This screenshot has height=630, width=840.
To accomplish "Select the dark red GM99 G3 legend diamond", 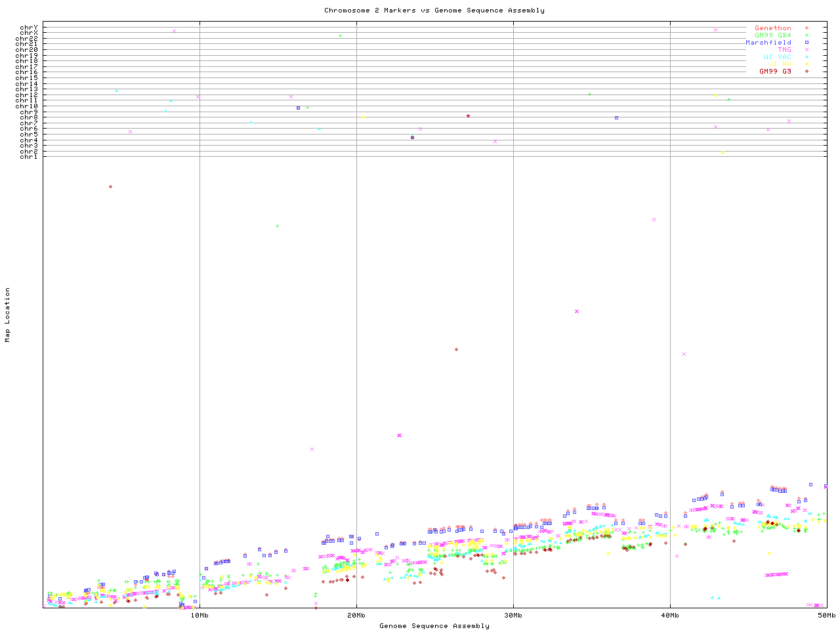I will click(x=807, y=71).
